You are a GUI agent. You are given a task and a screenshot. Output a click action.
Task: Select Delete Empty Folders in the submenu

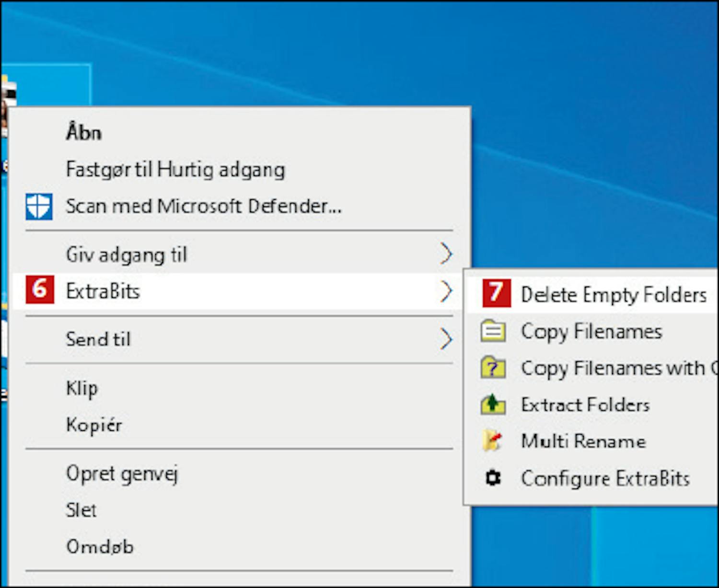pos(614,295)
